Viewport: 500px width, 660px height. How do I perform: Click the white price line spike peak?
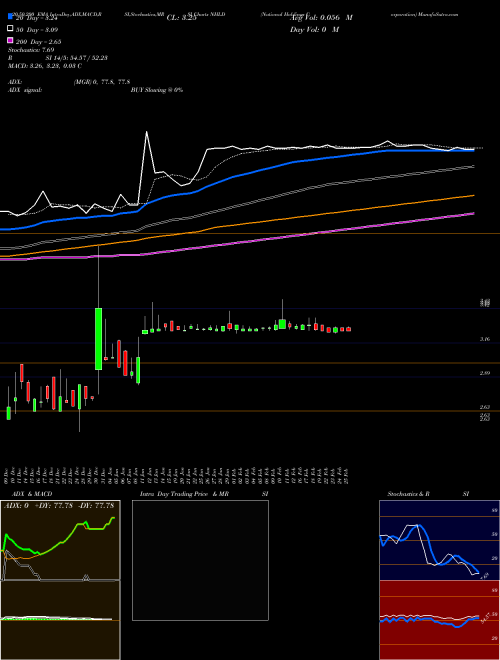pos(146,132)
